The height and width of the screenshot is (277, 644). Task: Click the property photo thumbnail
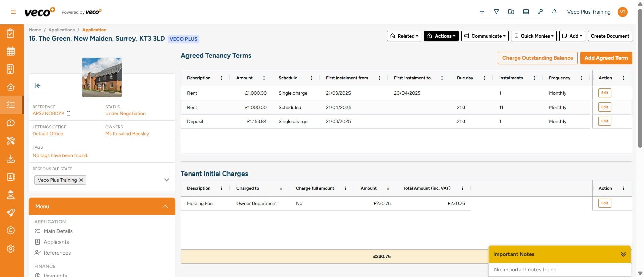[x=102, y=77]
